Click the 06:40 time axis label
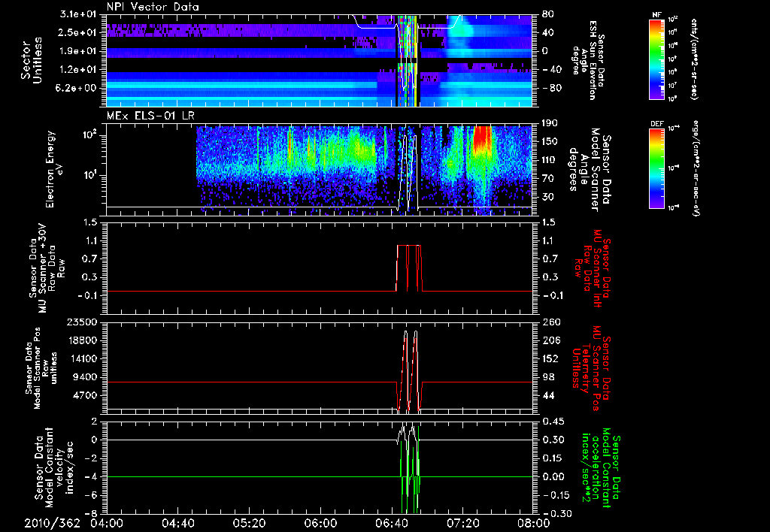This screenshot has height=532, width=770. pos(391,523)
